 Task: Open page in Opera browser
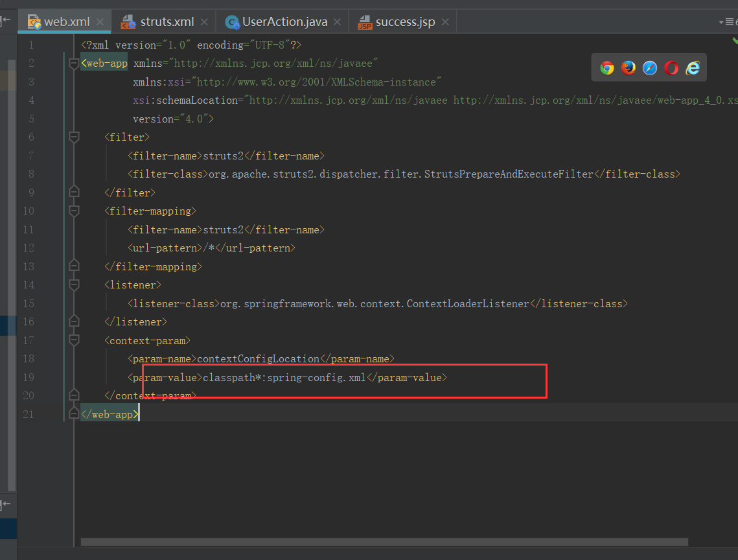tap(671, 68)
